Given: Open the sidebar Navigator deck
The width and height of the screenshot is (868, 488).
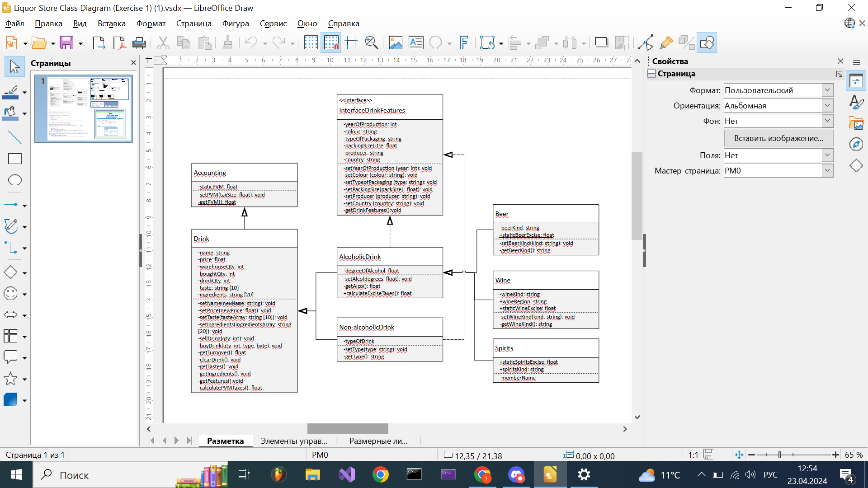Looking at the screenshot, I should click(x=856, y=144).
